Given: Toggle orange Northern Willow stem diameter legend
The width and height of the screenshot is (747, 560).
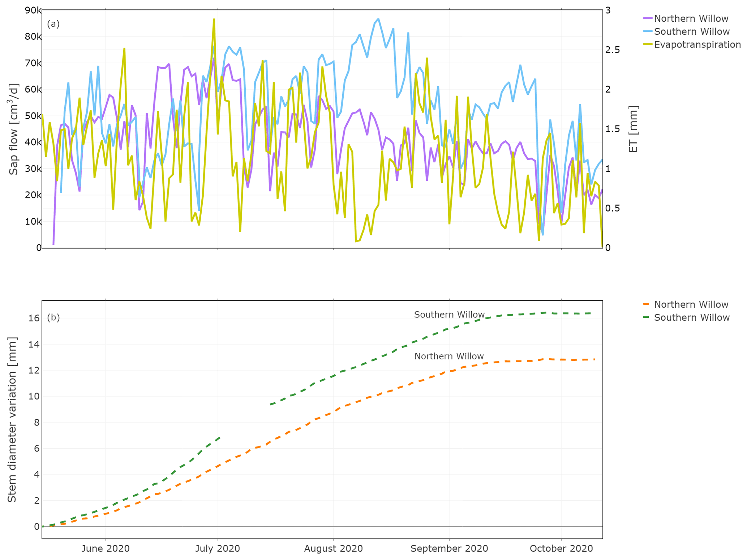Looking at the screenshot, I should pos(691,305).
